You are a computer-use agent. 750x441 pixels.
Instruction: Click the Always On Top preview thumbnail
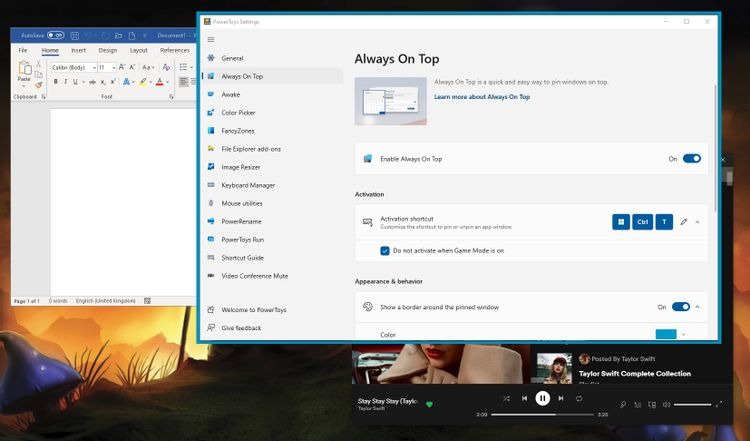[390, 101]
